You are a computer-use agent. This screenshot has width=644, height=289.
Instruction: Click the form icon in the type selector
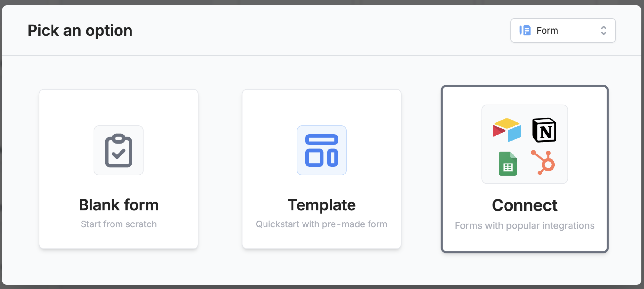click(x=525, y=30)
